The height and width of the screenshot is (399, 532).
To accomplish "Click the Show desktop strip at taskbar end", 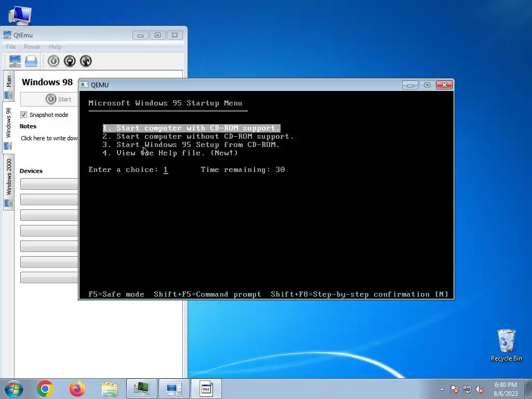I will pos(528,389).
